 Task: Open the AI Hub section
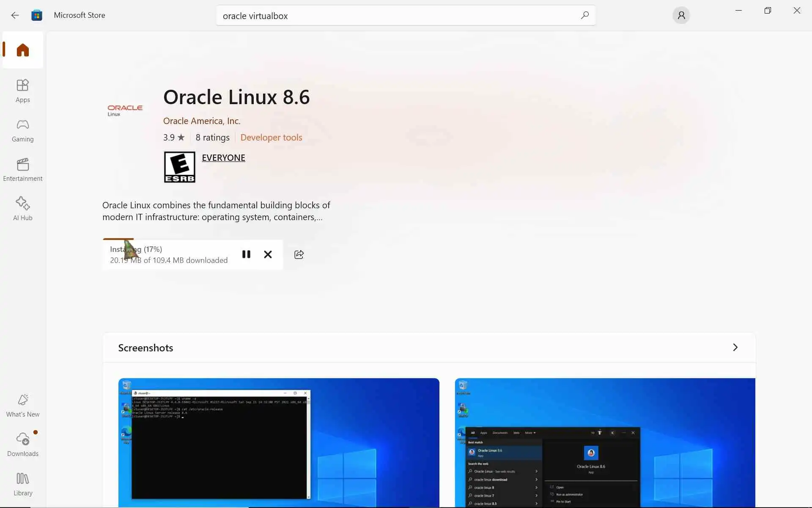coord(23,209)
